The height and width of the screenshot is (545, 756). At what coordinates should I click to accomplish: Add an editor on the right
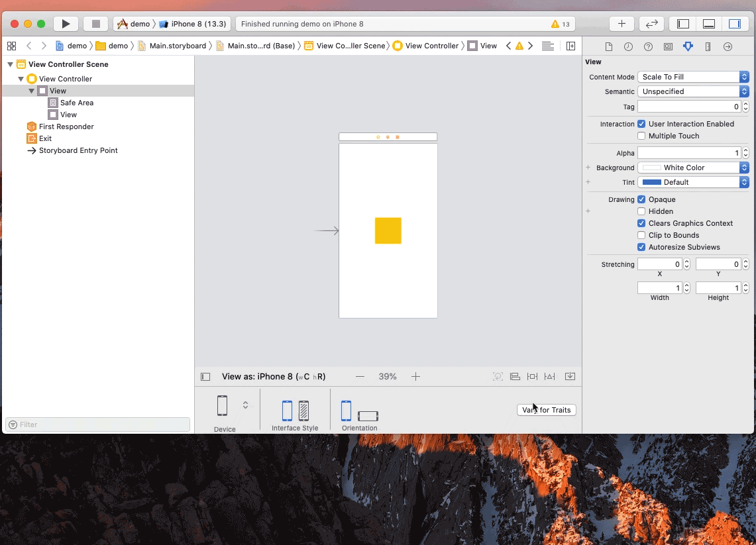coord(570,46)
